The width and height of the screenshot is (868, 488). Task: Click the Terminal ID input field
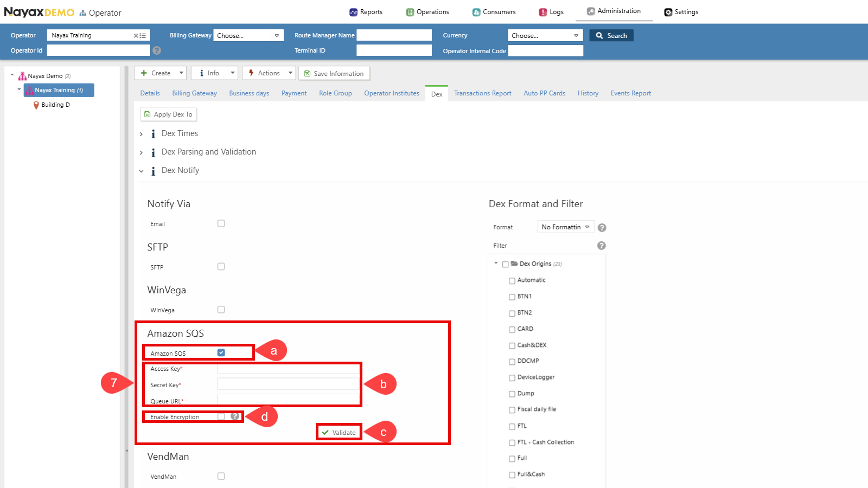tap(394, 50)
